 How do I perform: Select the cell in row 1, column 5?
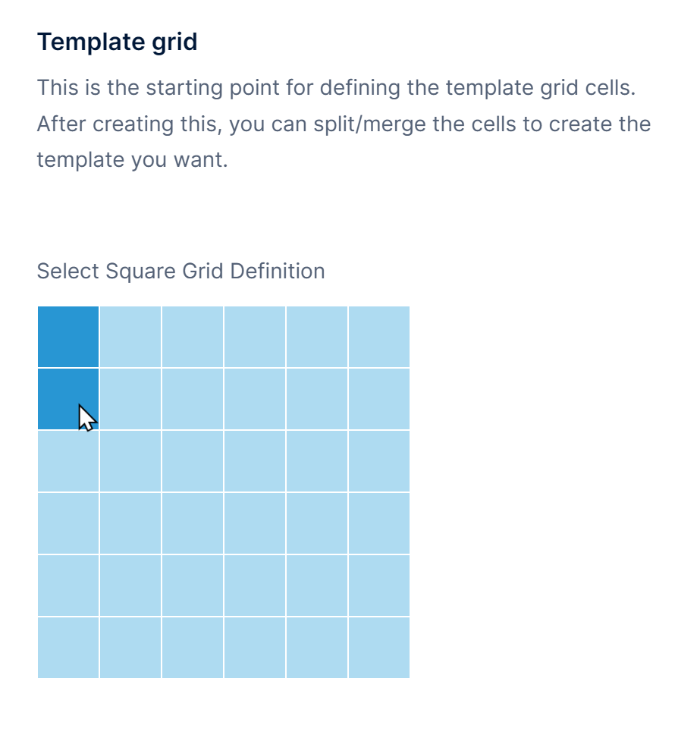click(317, 336)
